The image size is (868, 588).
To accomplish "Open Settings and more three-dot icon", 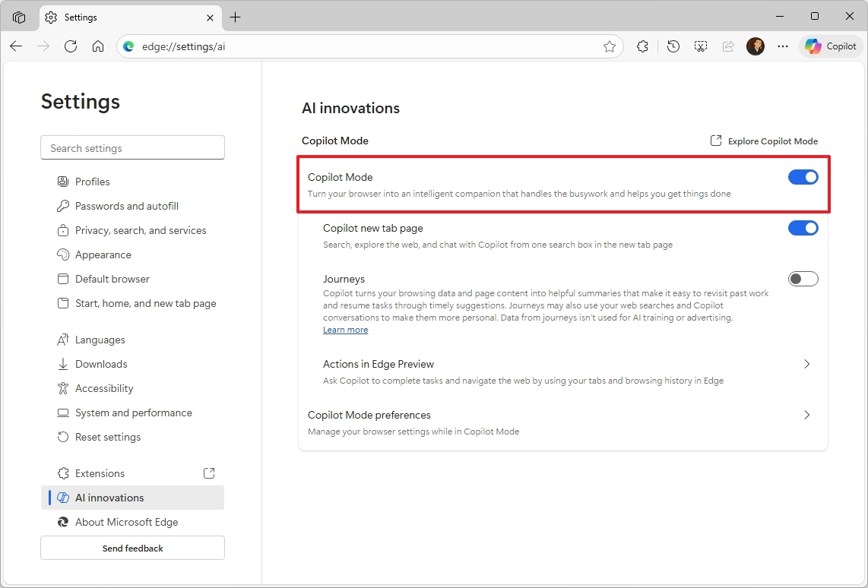I will coord(783,46).
